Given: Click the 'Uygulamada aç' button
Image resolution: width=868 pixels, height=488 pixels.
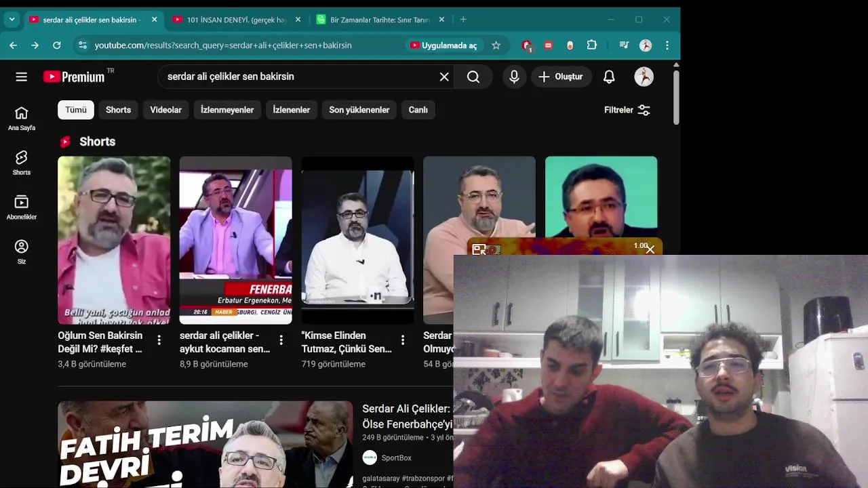Looking at the screenshot, I should [444, 45].
